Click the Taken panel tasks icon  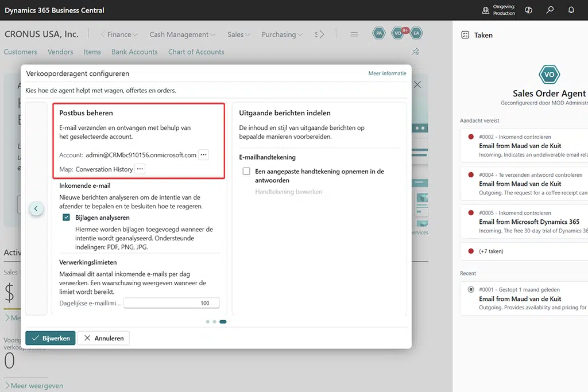tap(465, 35)
